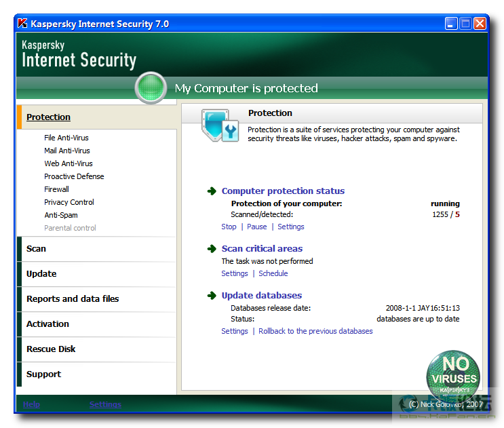Pause computer protection
Viewport: 504px width, 428px height.
pyautogui.click(x=256, y=227)
